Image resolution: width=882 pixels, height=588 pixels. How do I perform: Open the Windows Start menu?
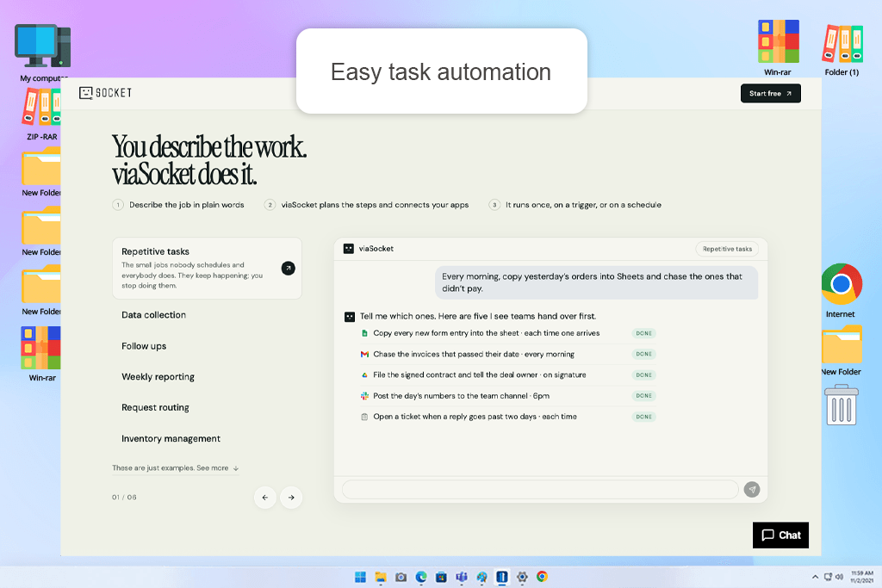point(360,577)
